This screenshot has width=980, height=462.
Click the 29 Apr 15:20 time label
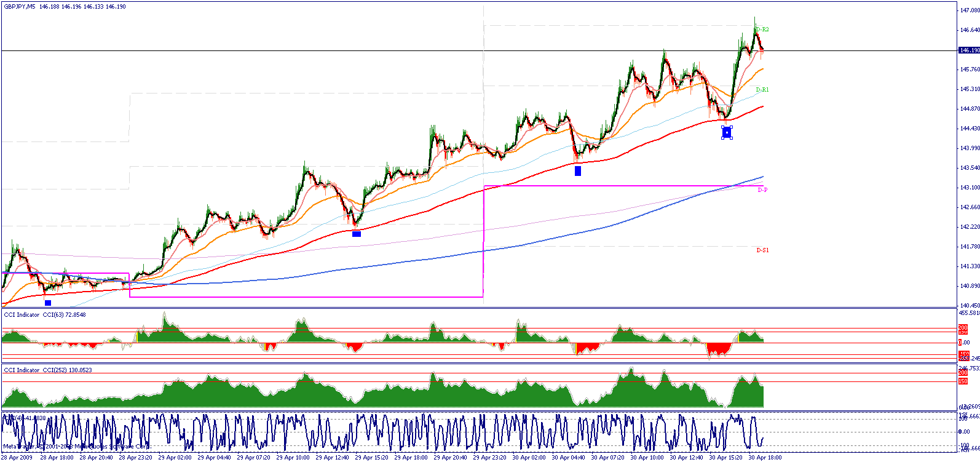(372, 458)
